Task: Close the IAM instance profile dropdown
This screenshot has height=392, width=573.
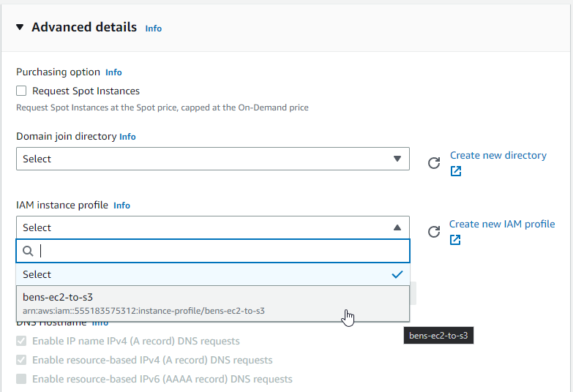Action: pos(212,227)
